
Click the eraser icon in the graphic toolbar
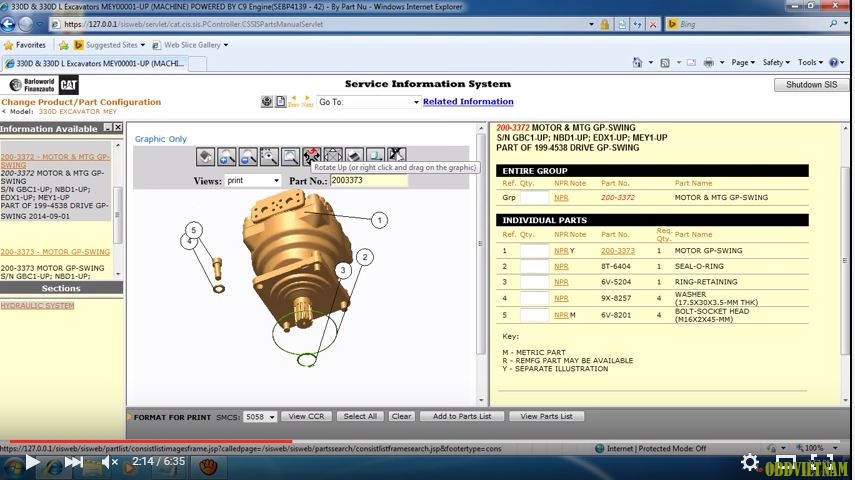[354, 156]
